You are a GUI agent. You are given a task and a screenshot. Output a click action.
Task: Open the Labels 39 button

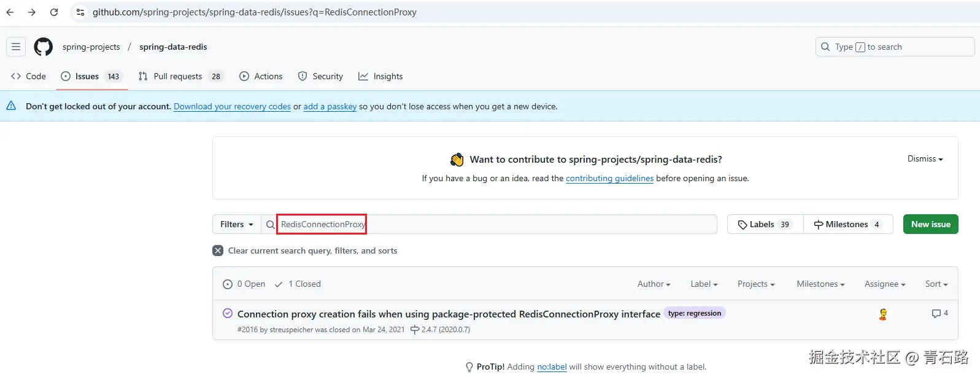(x=765, y=224)
